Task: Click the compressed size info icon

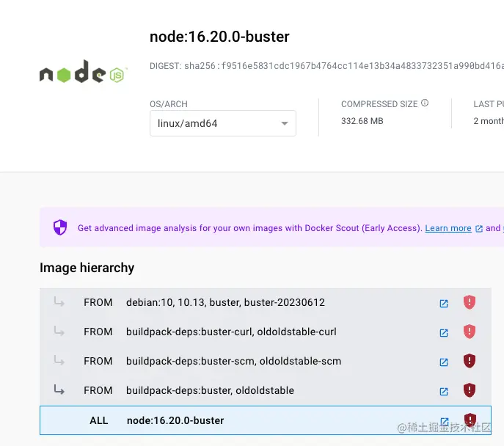Action: (x=425, y=103)
